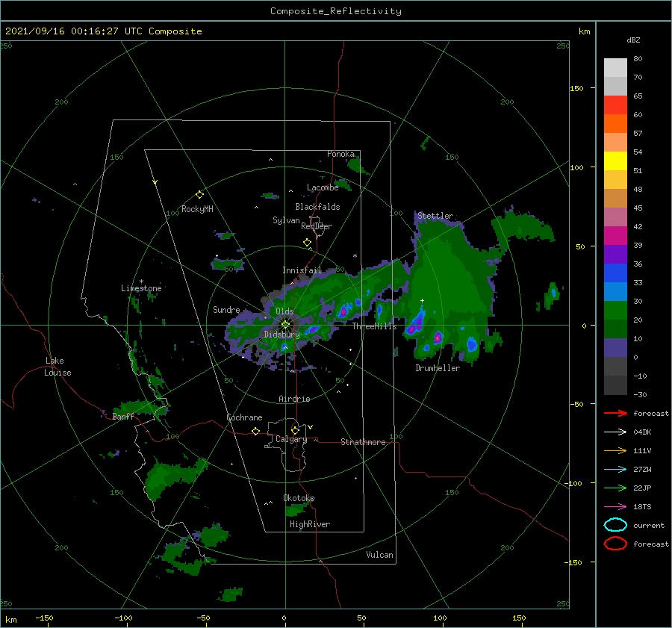Click the Banff town label
This screenshot has width=672, height=628.
click(x=123, y=417)
